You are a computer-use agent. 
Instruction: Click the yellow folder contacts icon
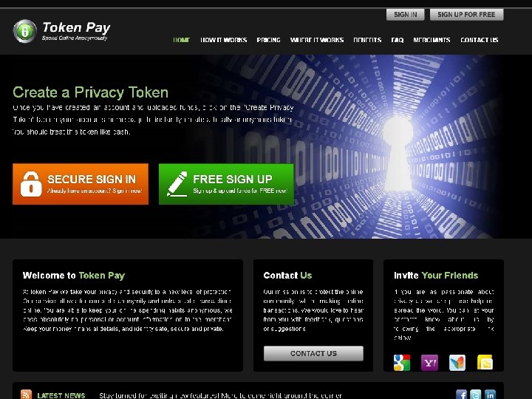pyautogui.click(x=485, y=362)
